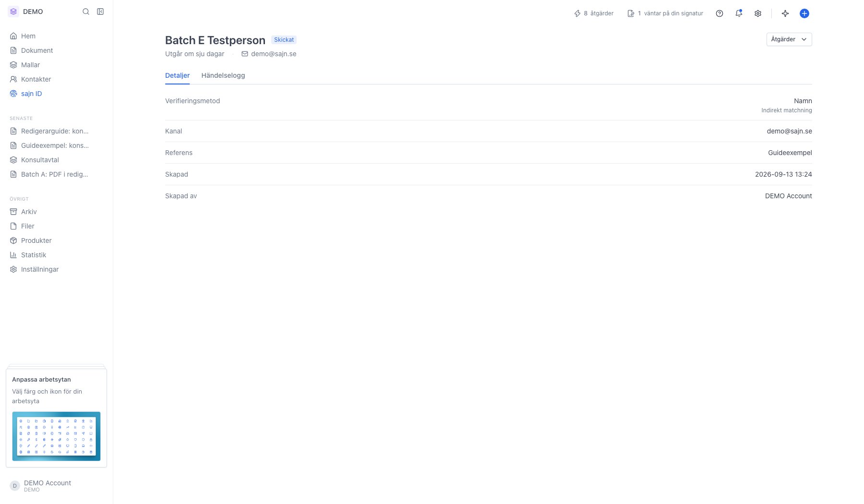The height and width of the screenshot is (504, 864).
Task: Open Dokument in the sidebar
Action: [x=56, y=50]
